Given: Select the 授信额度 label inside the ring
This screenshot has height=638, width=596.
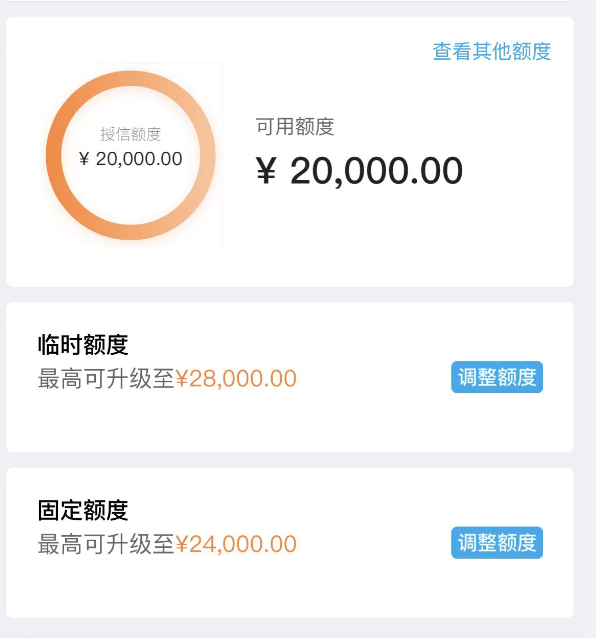Looking at the screenshot, I should pos(131,134).
